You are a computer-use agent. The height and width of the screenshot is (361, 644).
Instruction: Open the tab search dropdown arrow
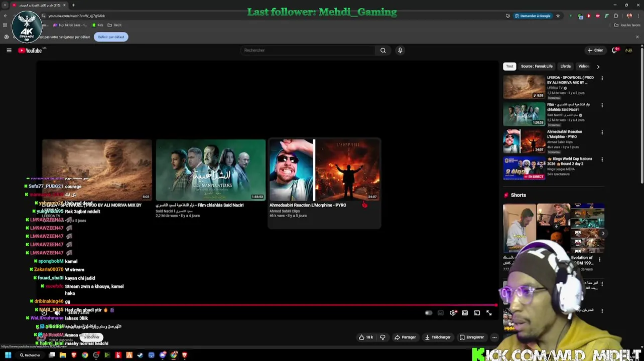[x=5, y=5]
